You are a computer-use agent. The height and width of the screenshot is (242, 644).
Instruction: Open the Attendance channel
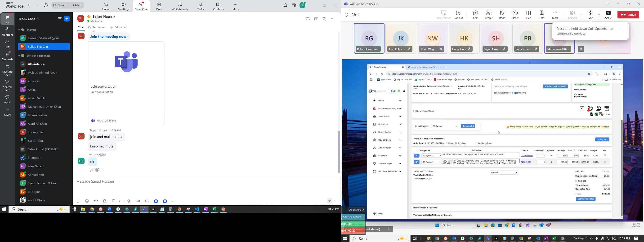44,64
